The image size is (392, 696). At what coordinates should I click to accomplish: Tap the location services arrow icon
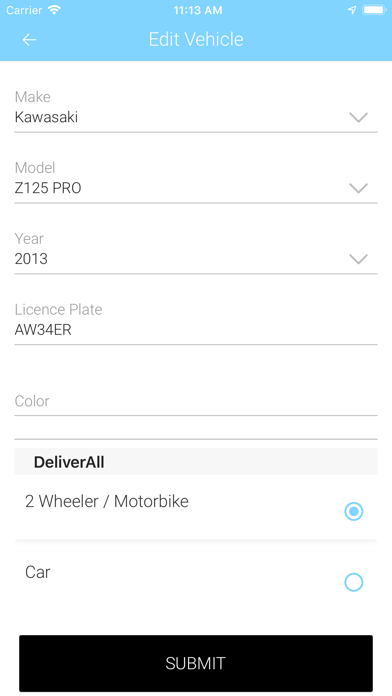[352, 10]
